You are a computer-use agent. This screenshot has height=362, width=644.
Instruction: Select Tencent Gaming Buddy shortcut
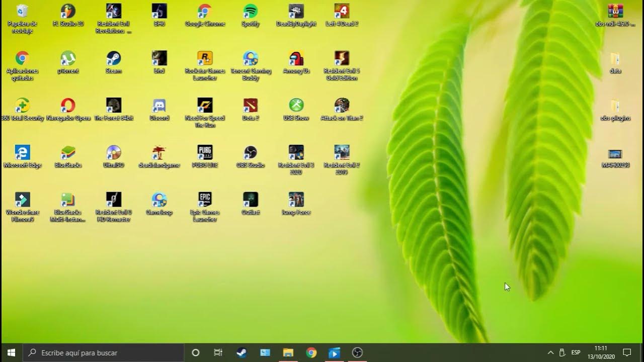(251, 65)
